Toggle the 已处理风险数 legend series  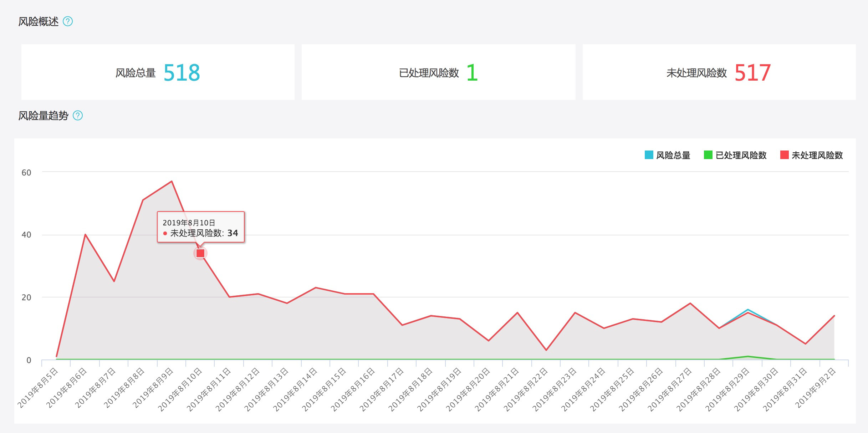point(735,155)
